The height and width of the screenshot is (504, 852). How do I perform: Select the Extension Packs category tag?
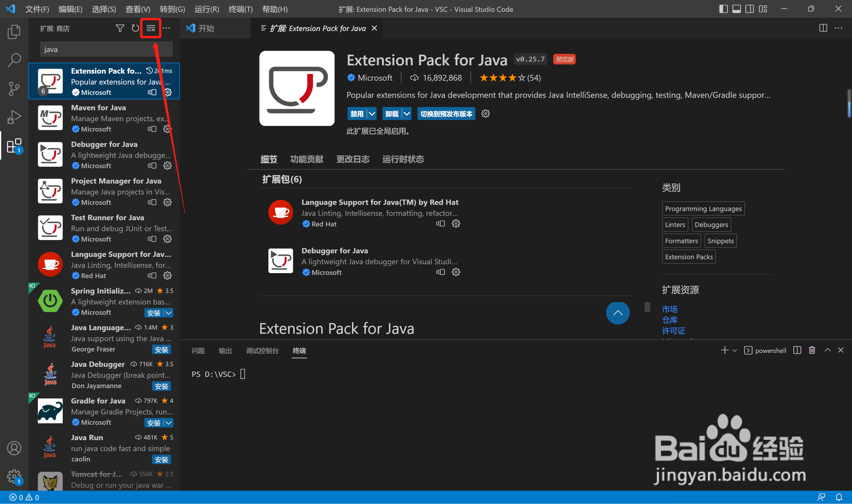pos(688,257)
